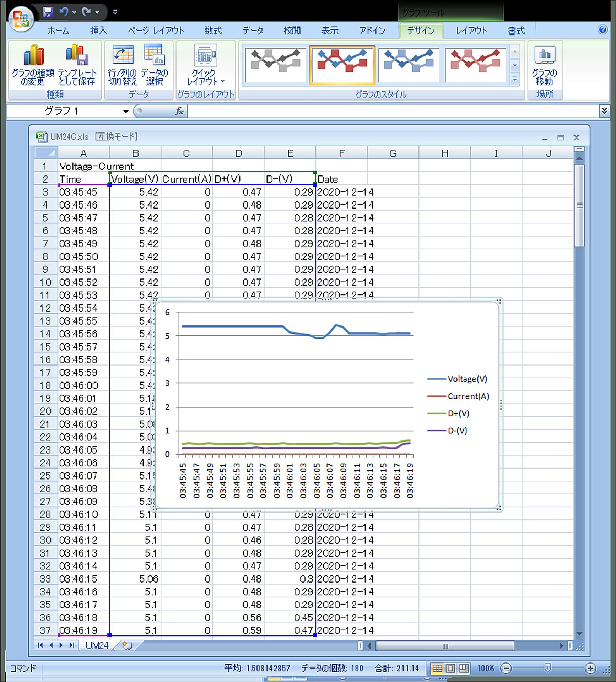Zoom out with the minus button
This screenshot has height=682, width=616.
(506, 669)
